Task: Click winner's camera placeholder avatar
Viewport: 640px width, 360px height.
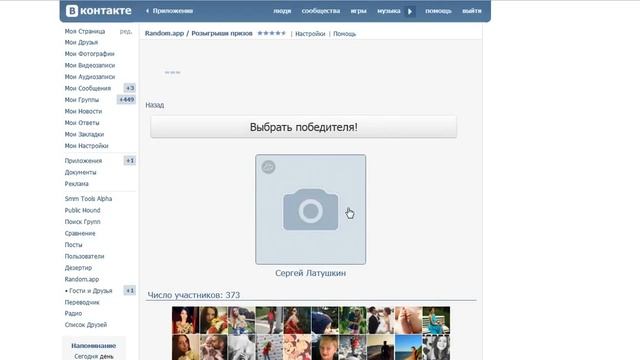Action: click(311, 209)
